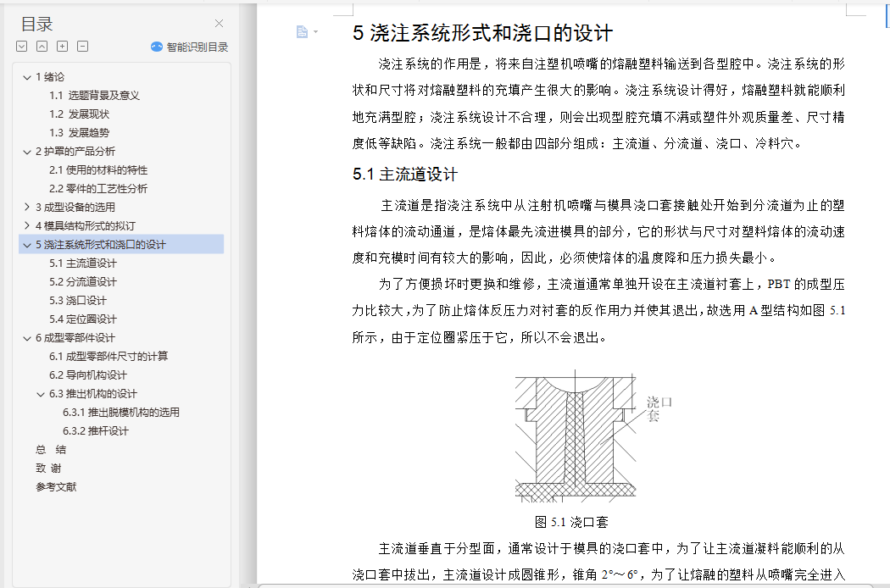Select 4 模具结构形式的拟订 heading in outline
This screenshot has height=588, width=890.
point(85,226)
